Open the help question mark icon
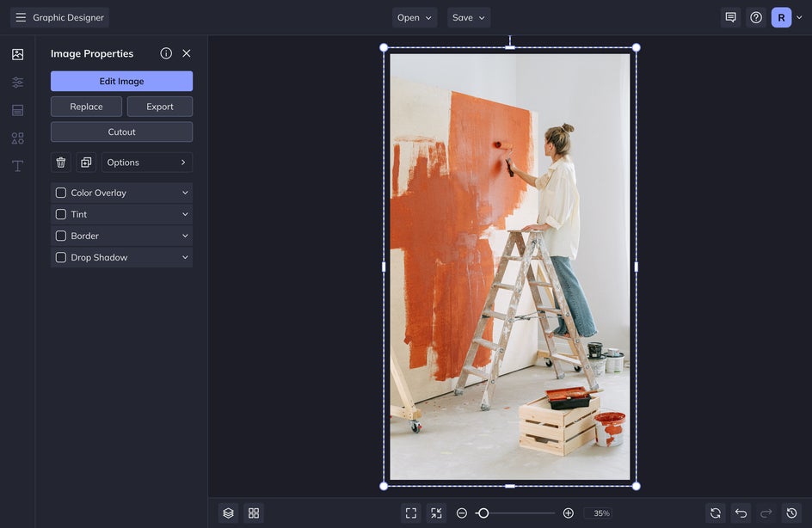 click(x=756, y=17)
